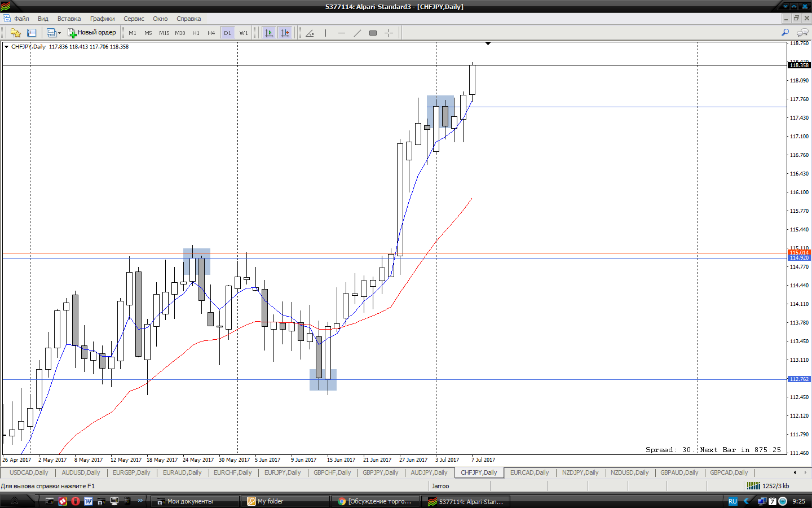Restore the inner chart window
The image size is (812, 508).
(x=796, y=19)
